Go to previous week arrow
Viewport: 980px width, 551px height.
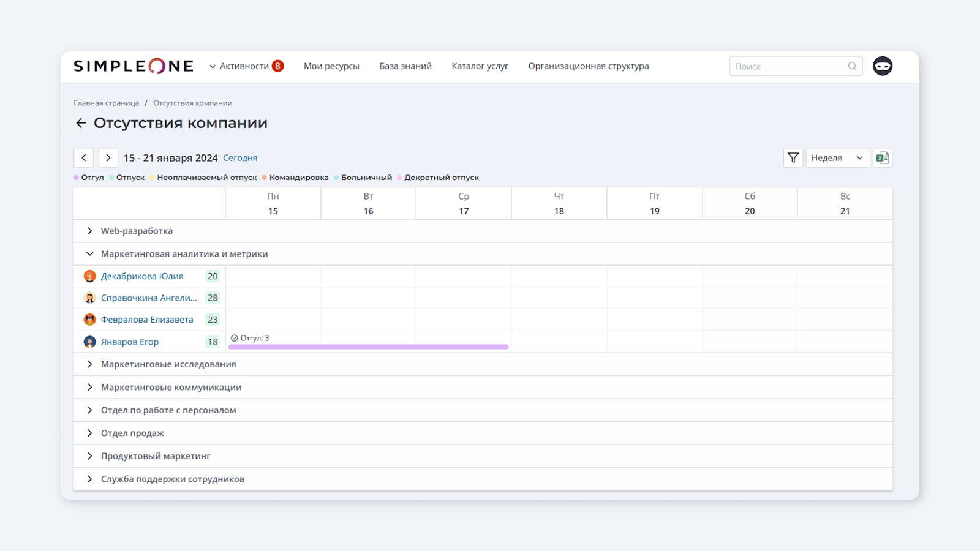pyautogui.click(x=84, y=158)
